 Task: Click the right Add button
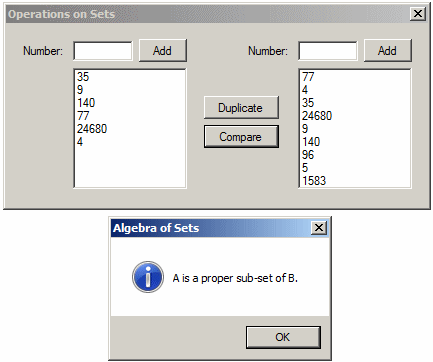click(x=388, y=51)
